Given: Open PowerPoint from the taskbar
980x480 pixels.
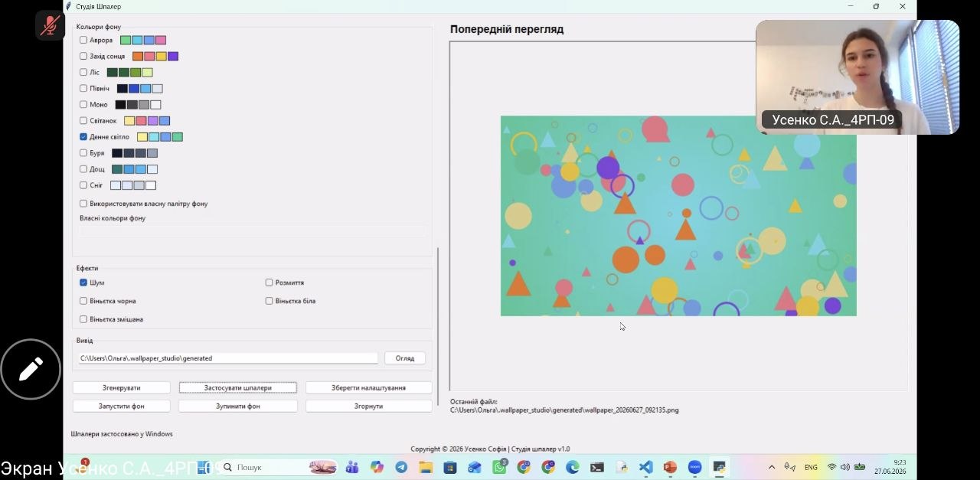Looking at the screenshot, I should click(x=671, y=467).
